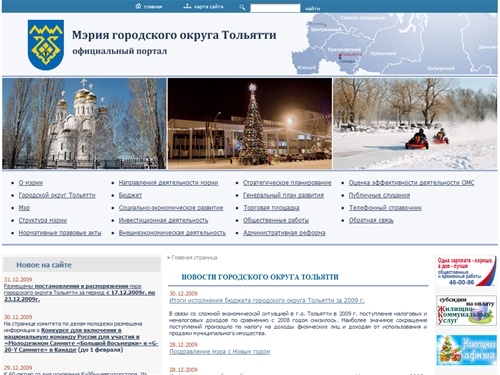
Task: Open 'Направления деятельности мэрии' link
Action: tap(168, 183)
